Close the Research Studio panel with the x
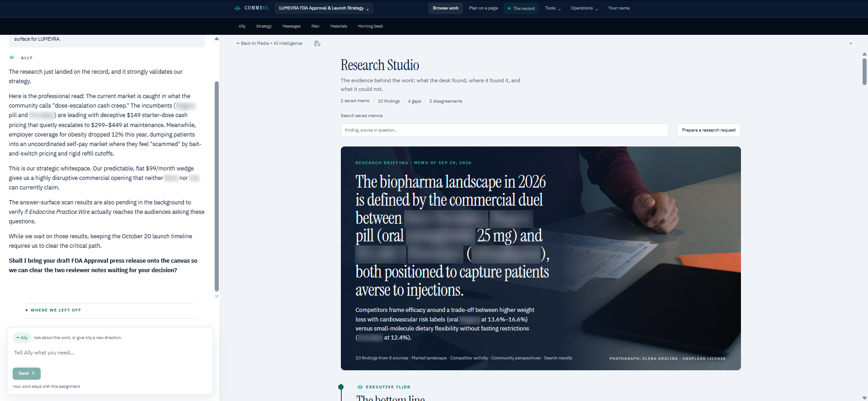 [850, 43]
